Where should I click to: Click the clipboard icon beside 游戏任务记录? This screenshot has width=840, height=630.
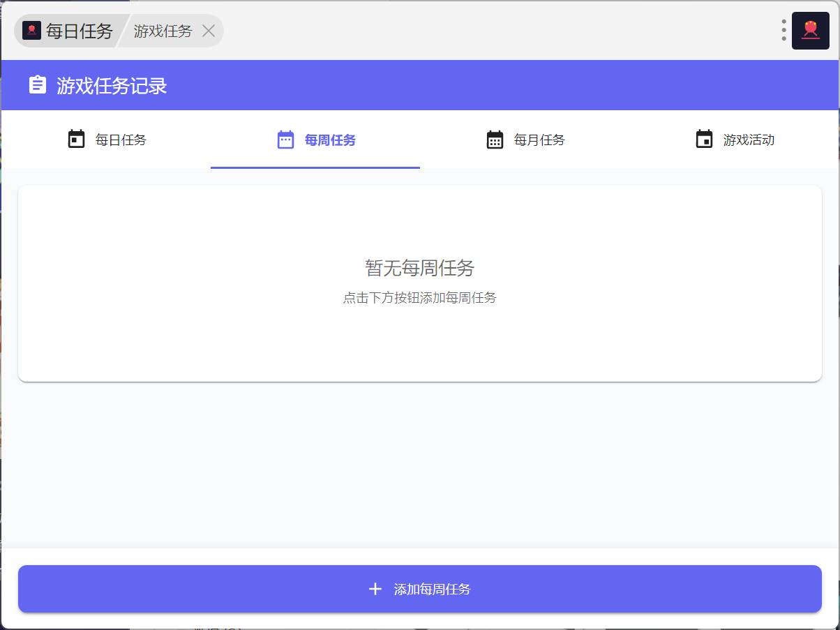point(38,85)
